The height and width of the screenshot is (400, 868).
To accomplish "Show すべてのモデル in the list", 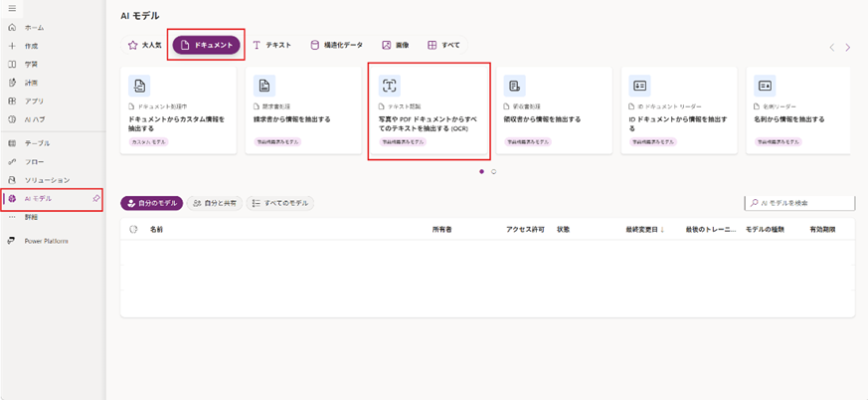I will point(280,203).
